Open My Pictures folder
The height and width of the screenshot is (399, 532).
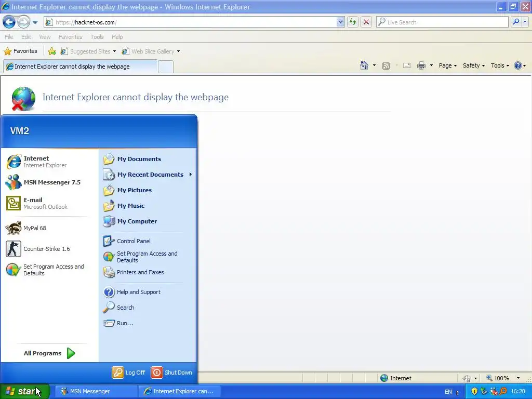pos(148,190)
